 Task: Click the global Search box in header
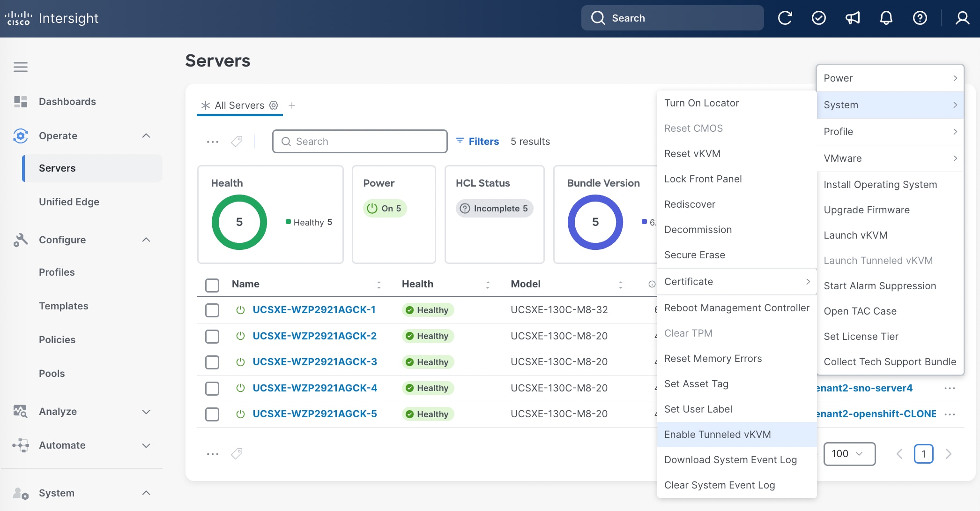click(672, 18)
